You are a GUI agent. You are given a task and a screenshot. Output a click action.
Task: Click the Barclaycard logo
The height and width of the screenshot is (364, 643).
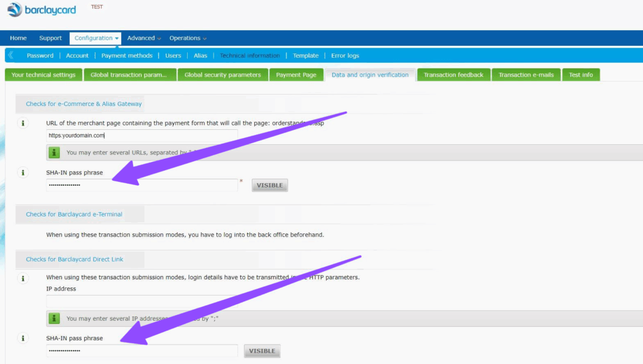(x=41, y=10)
